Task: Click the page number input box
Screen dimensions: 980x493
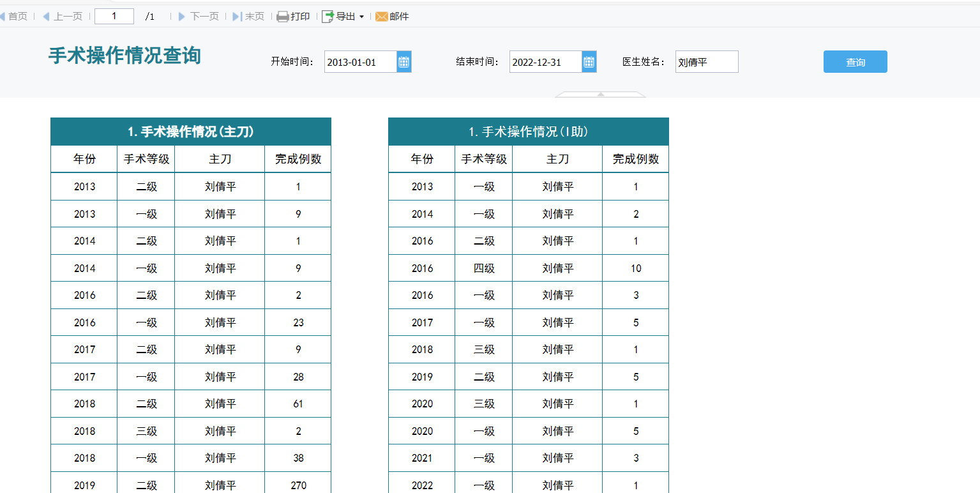Action: [114, 17]
